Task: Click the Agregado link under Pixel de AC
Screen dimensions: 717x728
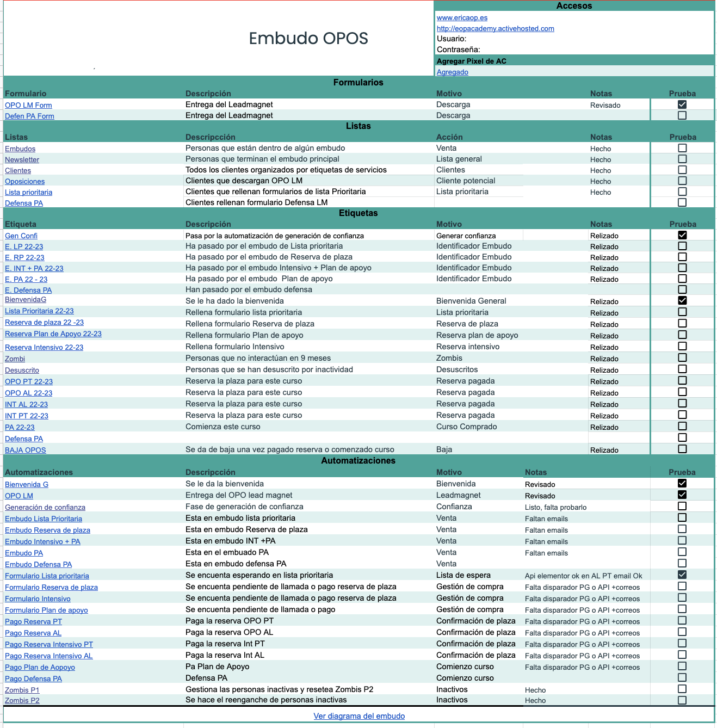Action: click(452, 72)
